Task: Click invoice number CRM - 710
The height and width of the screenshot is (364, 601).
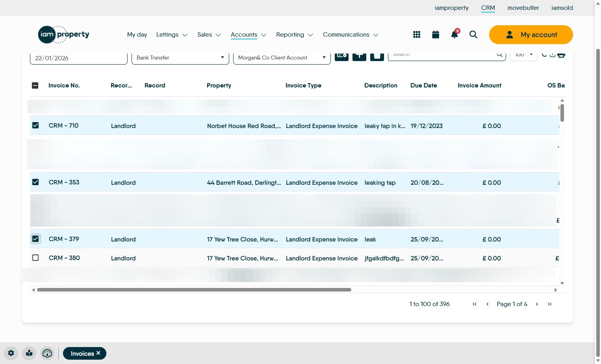Action: 64,126
